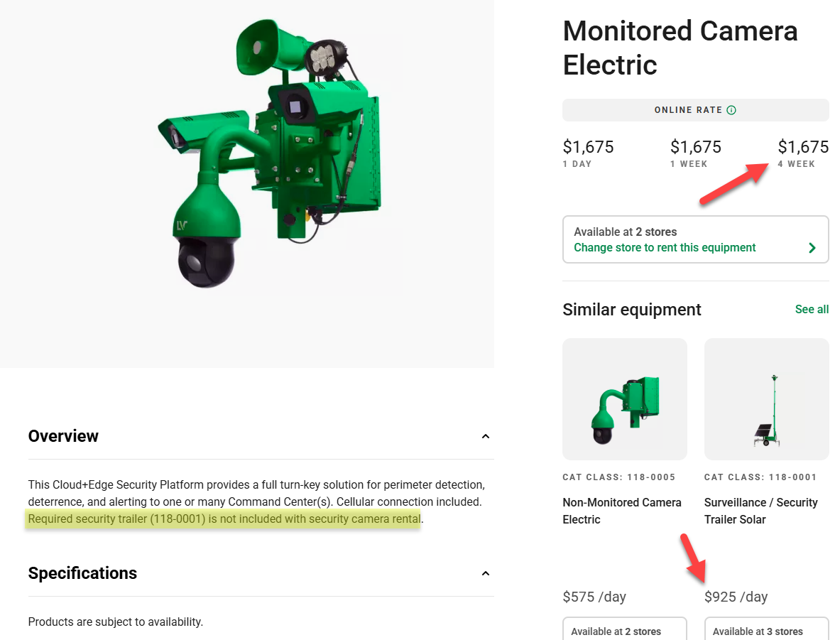The image size is (840, 640).
Task: Click the 1 day rate price
Action: coord(588,146)
